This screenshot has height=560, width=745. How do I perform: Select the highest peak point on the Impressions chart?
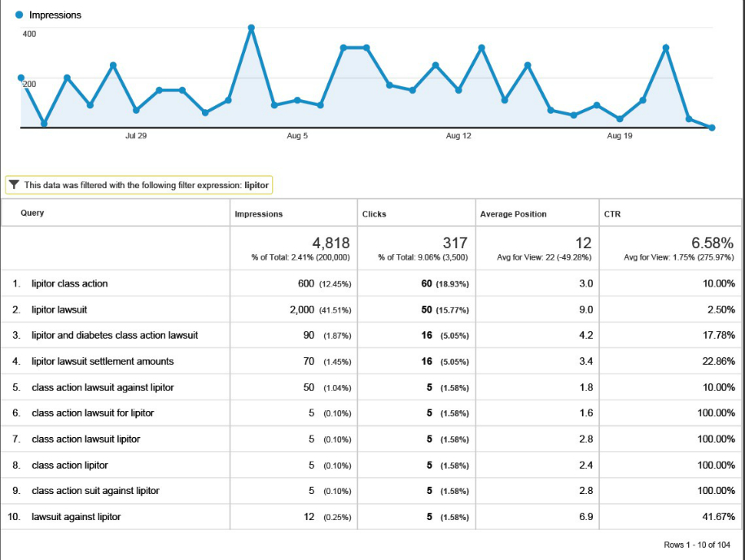coord(252,28)
